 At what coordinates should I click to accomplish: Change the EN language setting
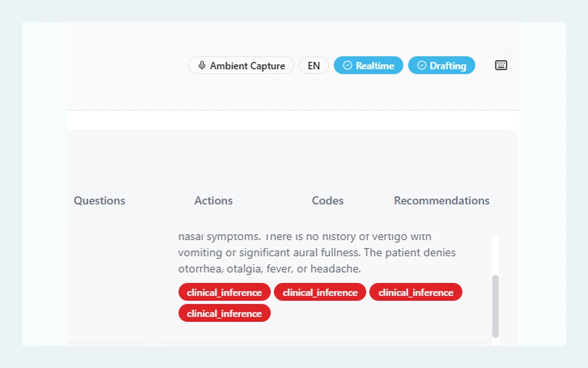[314, 66]
